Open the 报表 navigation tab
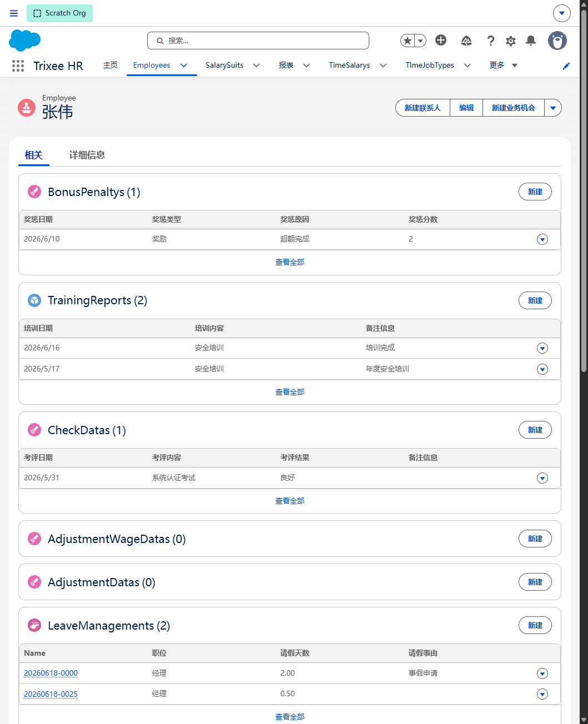Viewport: 588px width, 724px height. tap(286, 65)
